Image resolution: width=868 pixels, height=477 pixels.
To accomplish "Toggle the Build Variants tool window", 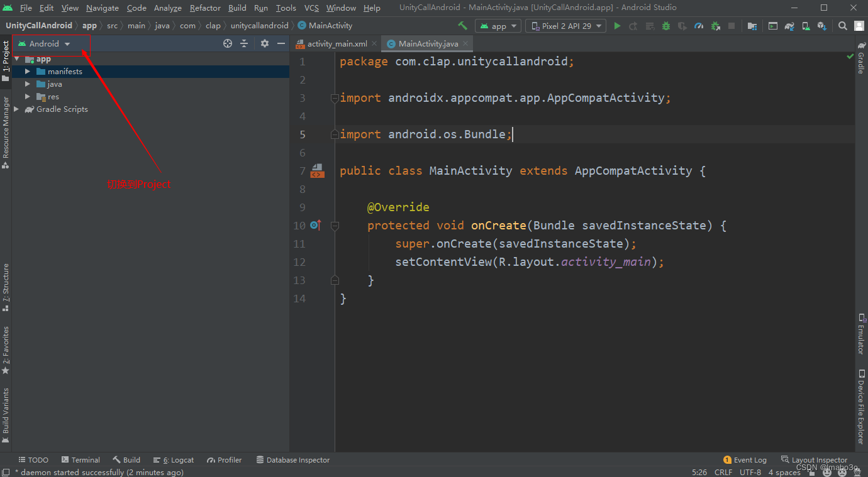I will point(6,415).
